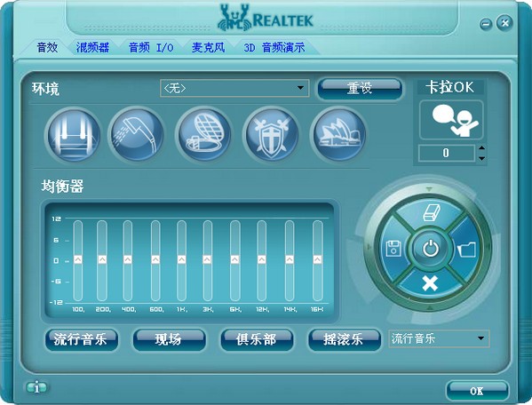Screen dimensions: 532x405
Task: Expand the 流行音乐 equalizer preset dropdown
Action: tap(439, 338)
